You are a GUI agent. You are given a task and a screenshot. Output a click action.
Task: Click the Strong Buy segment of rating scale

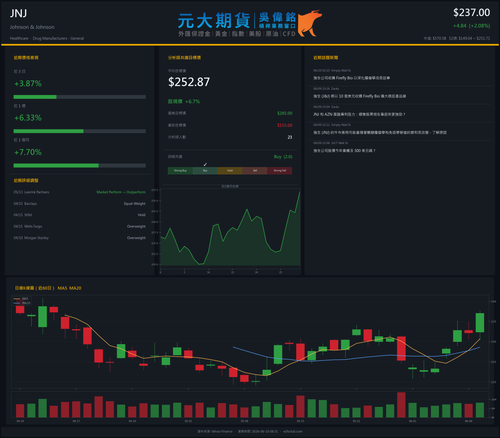[180, 171]
